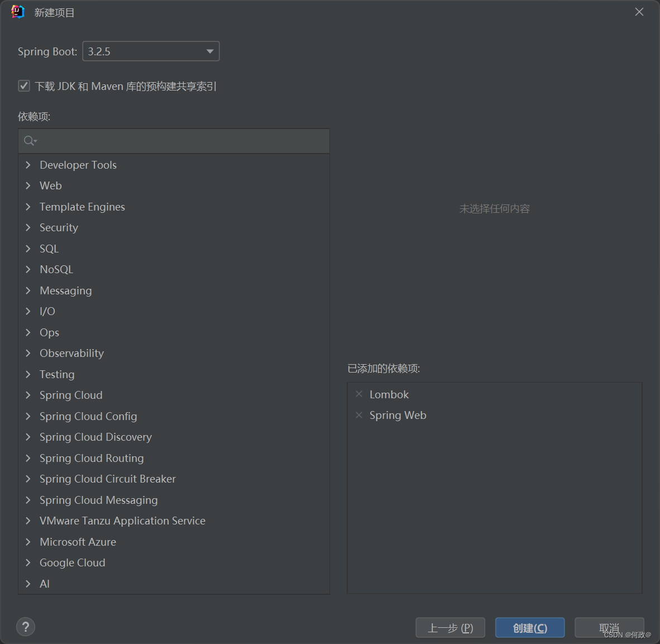Expand the Spring Cloud category
Viewport: 660px width, 644px height.
pyautogui.click(x=28, y=395)
